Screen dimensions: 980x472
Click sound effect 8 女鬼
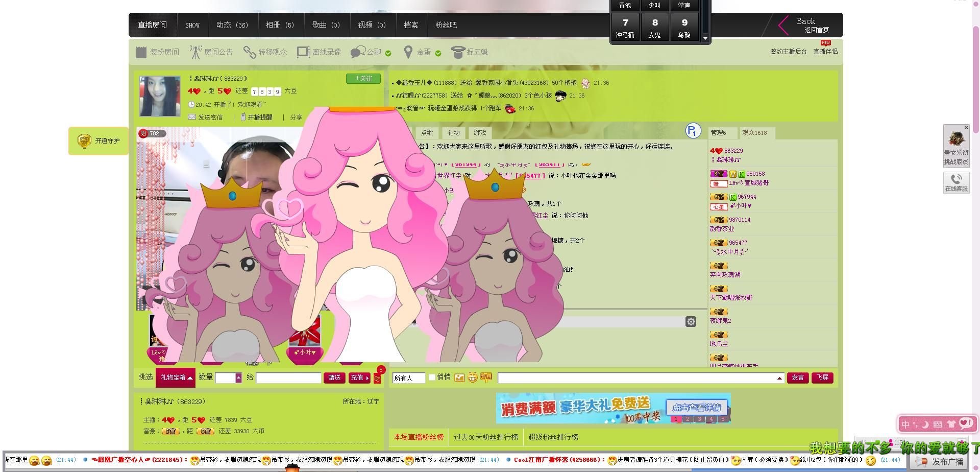click(655, 28)
